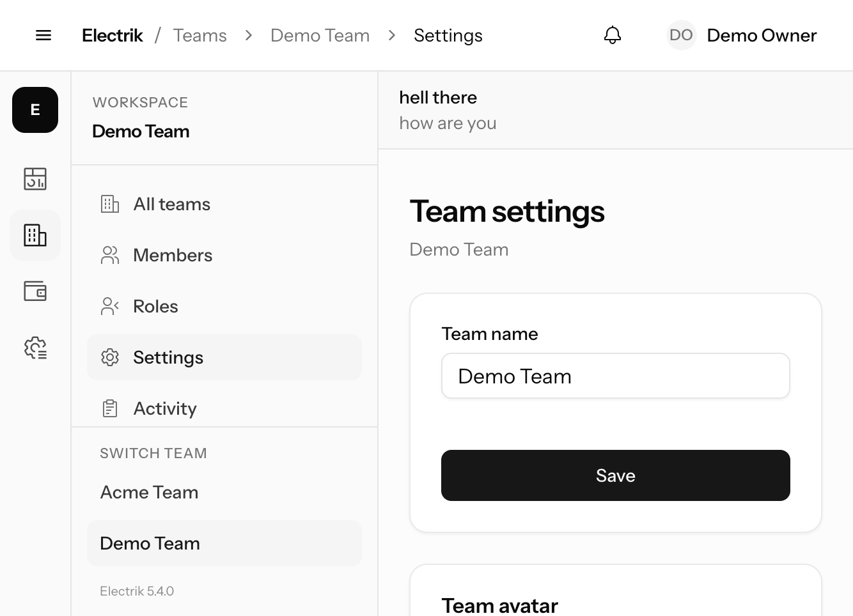Focus the Team name input field
This screenshot has width=853, height=616.
(616, 376)
